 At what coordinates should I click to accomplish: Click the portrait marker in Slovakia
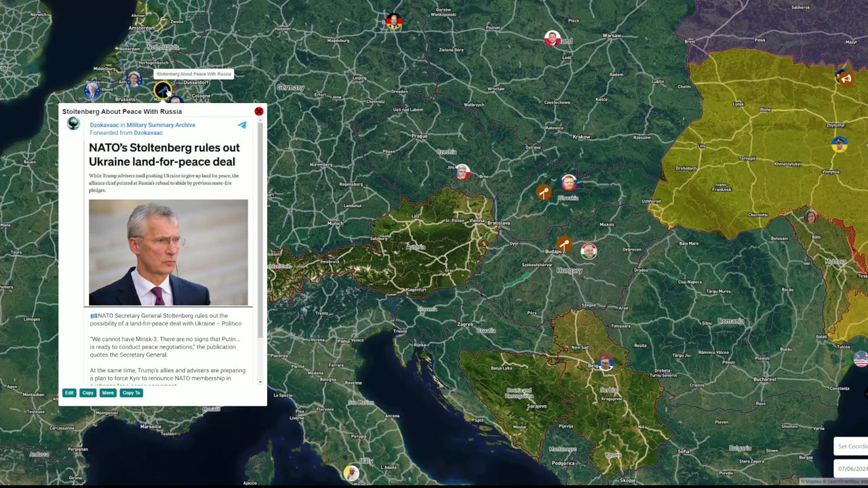(568, 182)
